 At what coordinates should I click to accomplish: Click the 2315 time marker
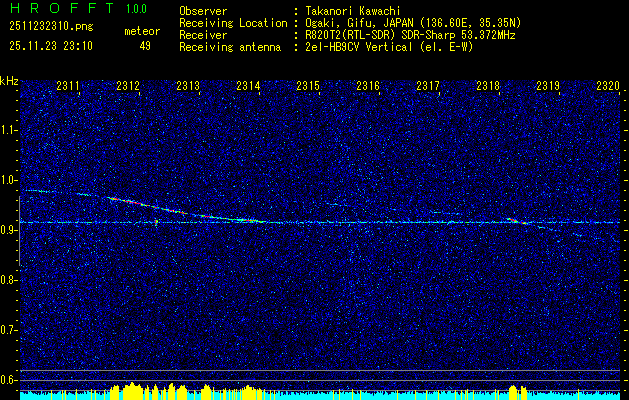click(x=308, y=87)
